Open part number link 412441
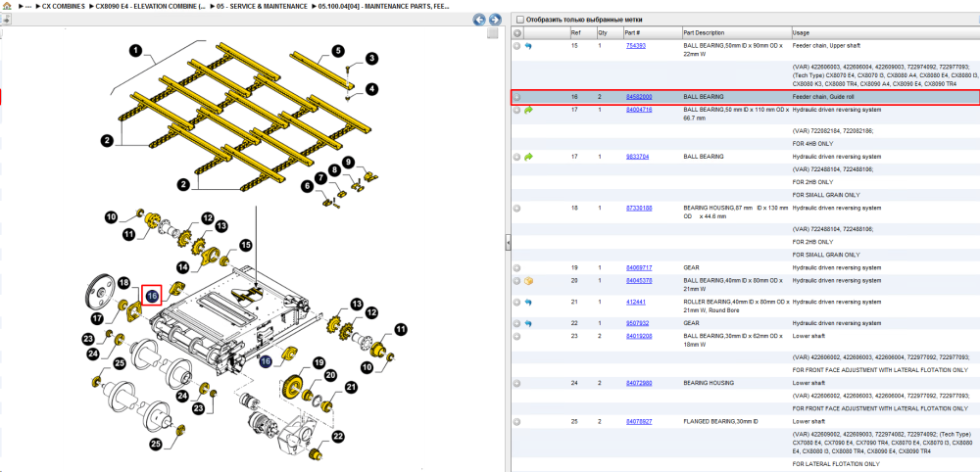This screenshot has height=472, width=980. (x=636, y=303)
